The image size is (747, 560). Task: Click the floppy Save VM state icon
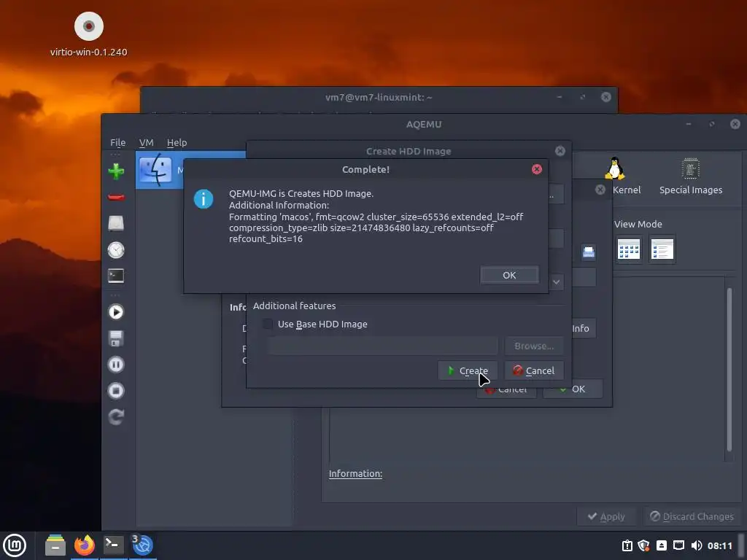[116, 338]
